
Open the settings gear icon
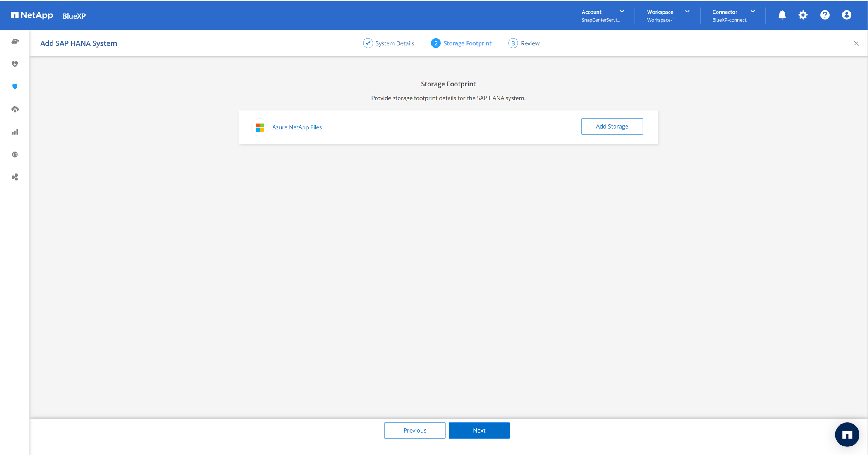click(803, 15)
